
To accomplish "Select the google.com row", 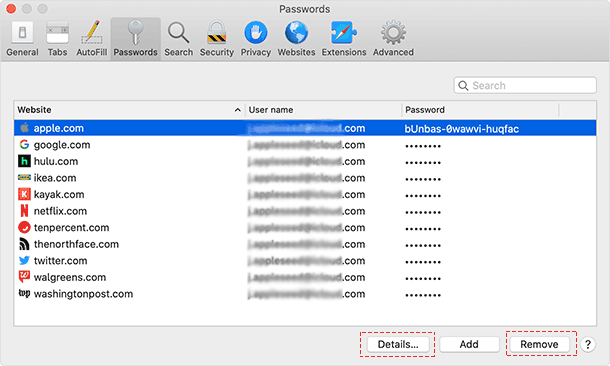I will 305,145.
